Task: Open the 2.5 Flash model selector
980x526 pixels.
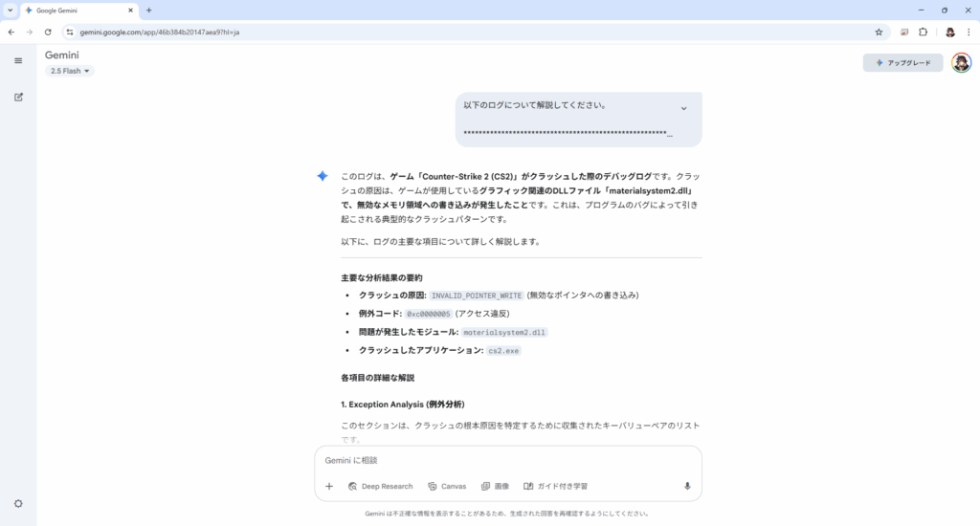Action: point(69,71)
